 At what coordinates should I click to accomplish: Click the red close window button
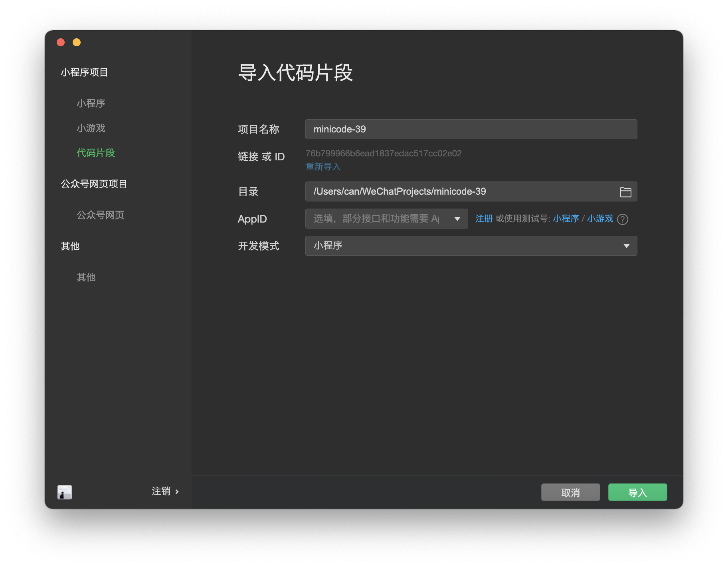(61, 42)
